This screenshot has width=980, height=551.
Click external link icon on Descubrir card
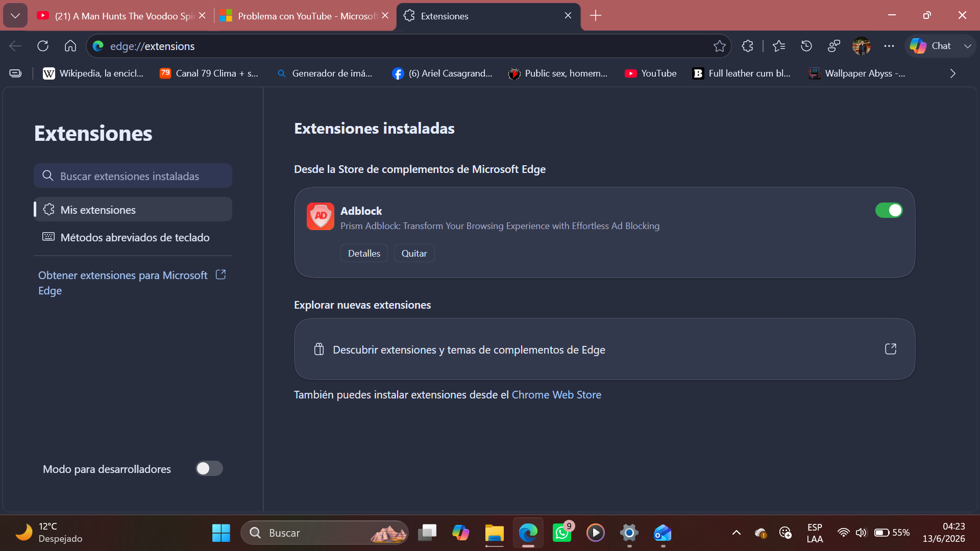click(891, 349)
